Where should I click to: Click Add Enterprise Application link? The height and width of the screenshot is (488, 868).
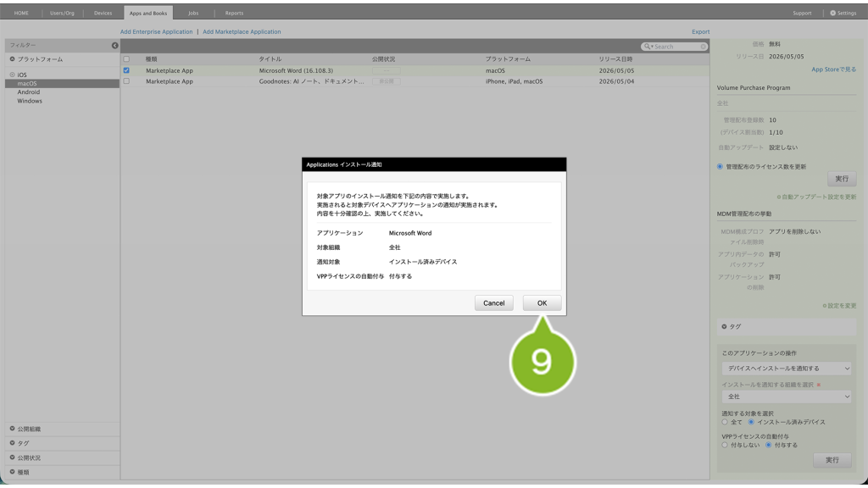tap(157, 31)
